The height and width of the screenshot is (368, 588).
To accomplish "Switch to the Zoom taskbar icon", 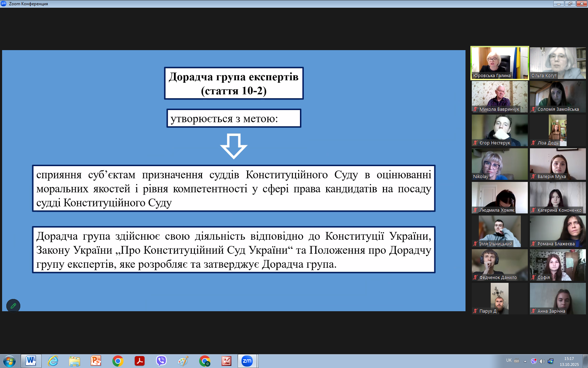I will (247, 361).
